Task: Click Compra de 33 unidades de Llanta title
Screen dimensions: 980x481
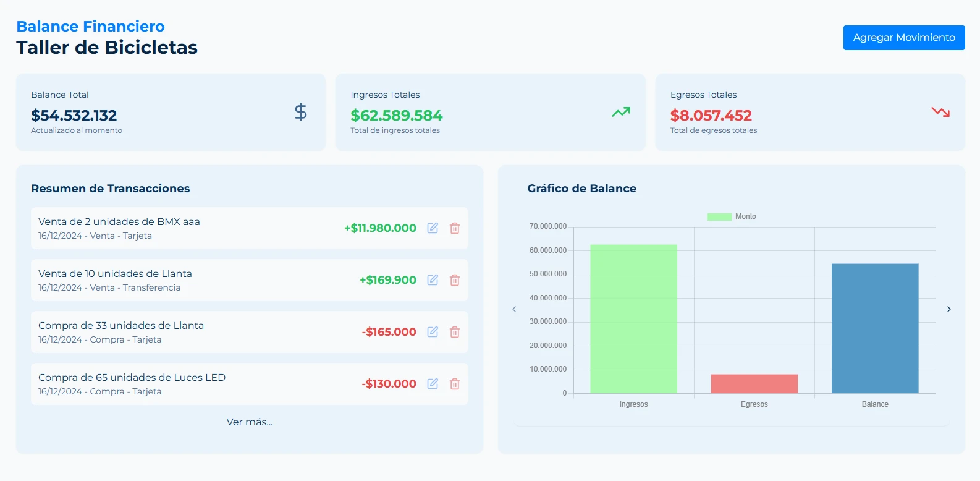Action: (121, 326)
